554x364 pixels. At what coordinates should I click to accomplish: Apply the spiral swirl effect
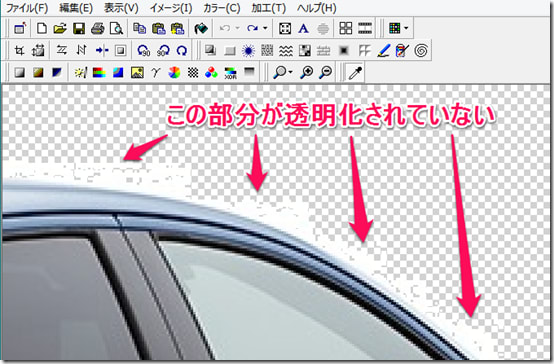[x=421, y=51]
